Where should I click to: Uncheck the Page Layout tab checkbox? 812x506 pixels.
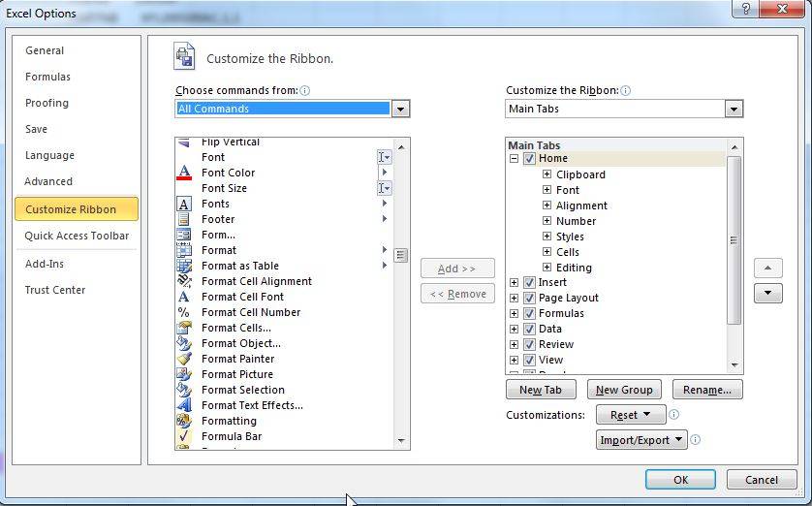pos(529,298)
